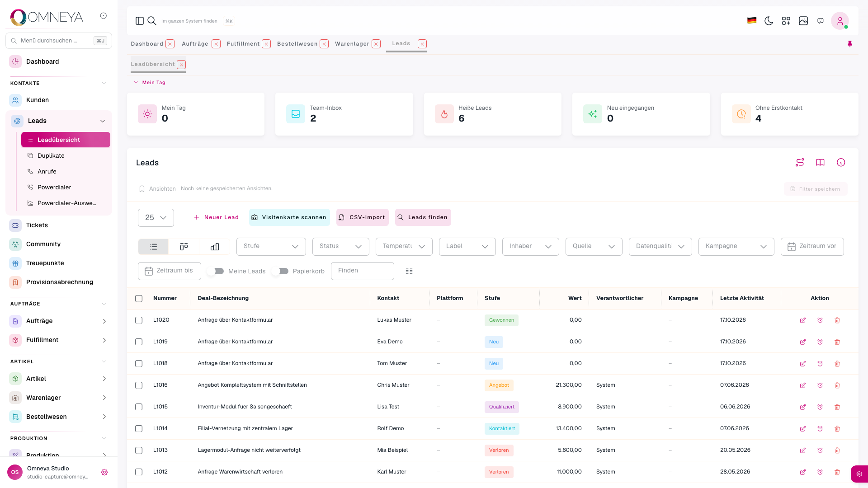Open the info icon in Leads panel
The image size is (868, 488).
[841, 162]
